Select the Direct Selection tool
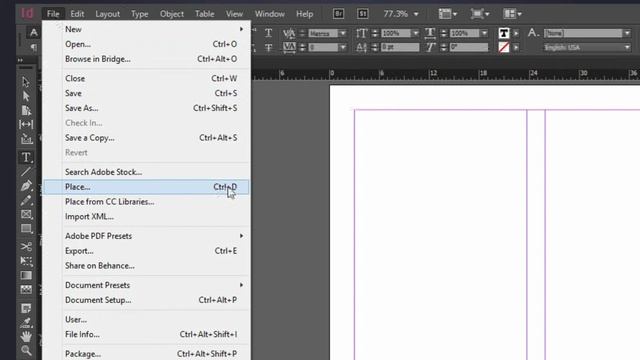This screenshot has height=360, width=640. (x=26, y=96)
